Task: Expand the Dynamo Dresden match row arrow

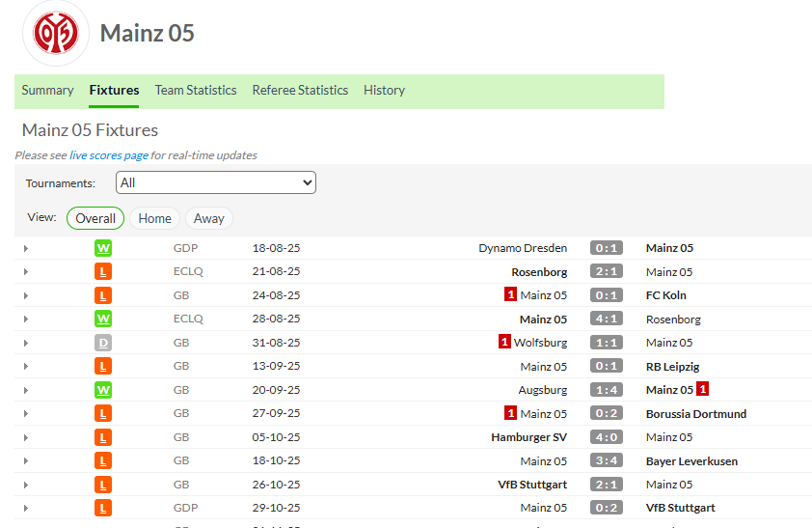Action: (x=26, y=249)
